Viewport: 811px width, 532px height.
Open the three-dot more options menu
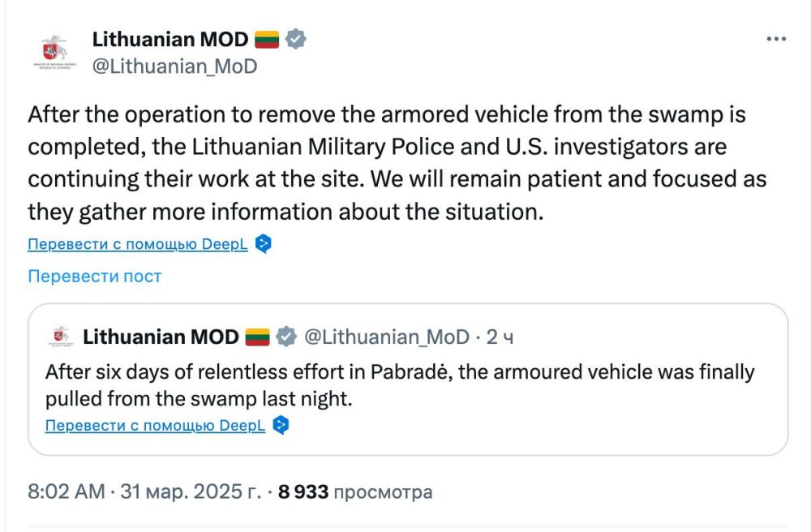coord(776,37)
